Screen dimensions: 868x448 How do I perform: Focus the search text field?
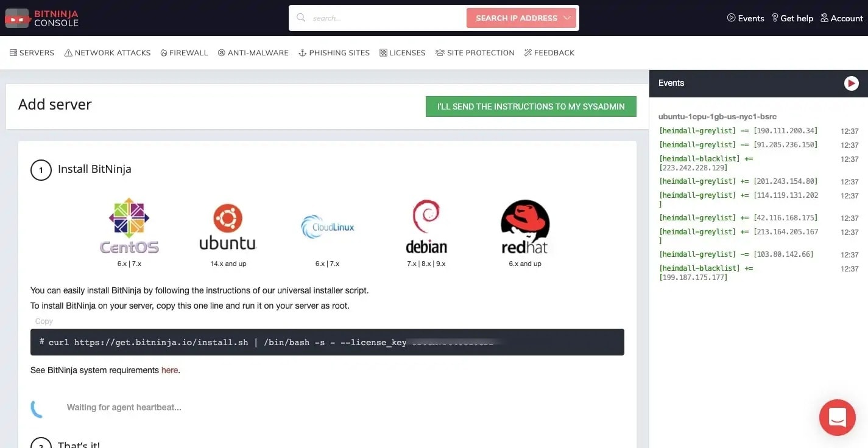(387, 18)
